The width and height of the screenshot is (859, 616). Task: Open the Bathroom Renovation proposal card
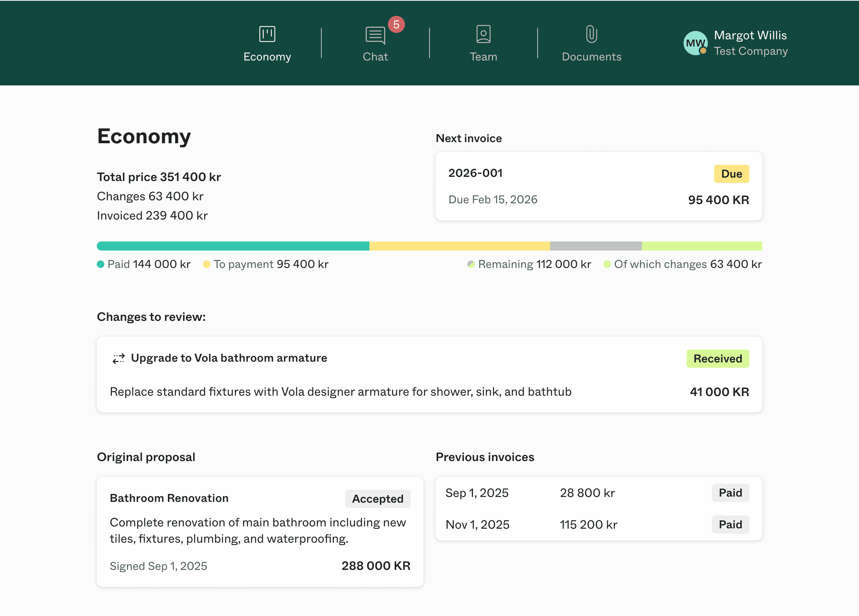[x=169, y=498]
